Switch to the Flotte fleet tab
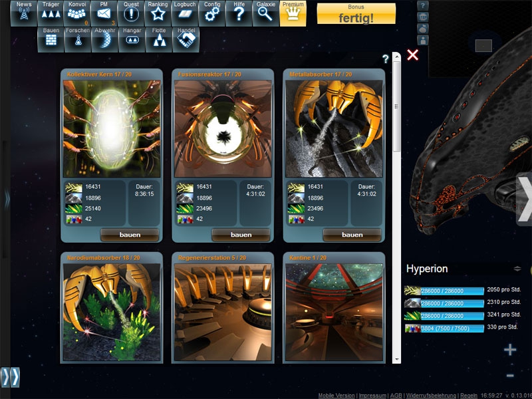Image resolution: width=532 pixels, height=399 pixels. pyautogui.click(x=159, y=40)
